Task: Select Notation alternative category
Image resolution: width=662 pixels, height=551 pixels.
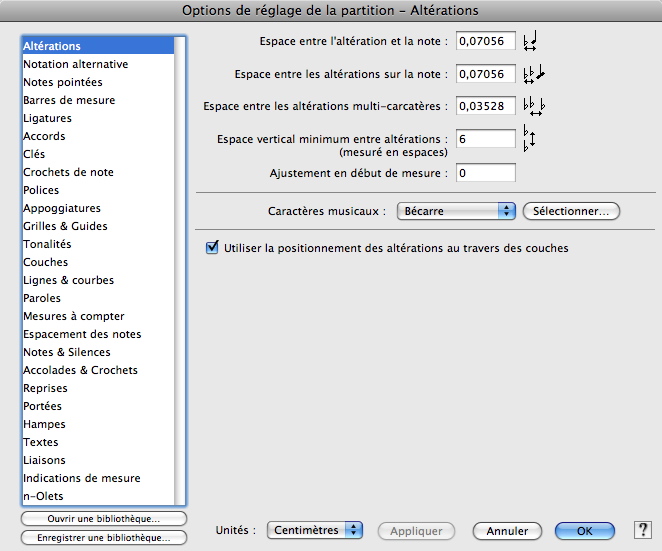Action: click(x=98, y=64)
